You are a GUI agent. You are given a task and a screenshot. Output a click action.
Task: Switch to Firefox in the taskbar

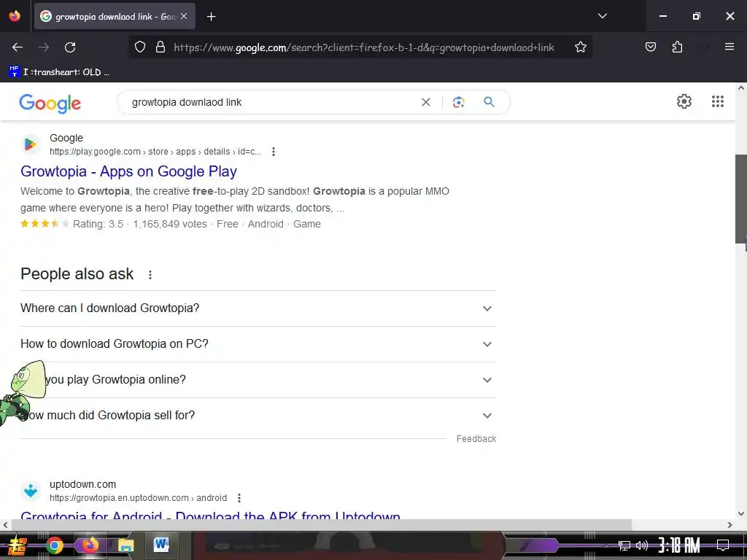click(x=90, y=545)
